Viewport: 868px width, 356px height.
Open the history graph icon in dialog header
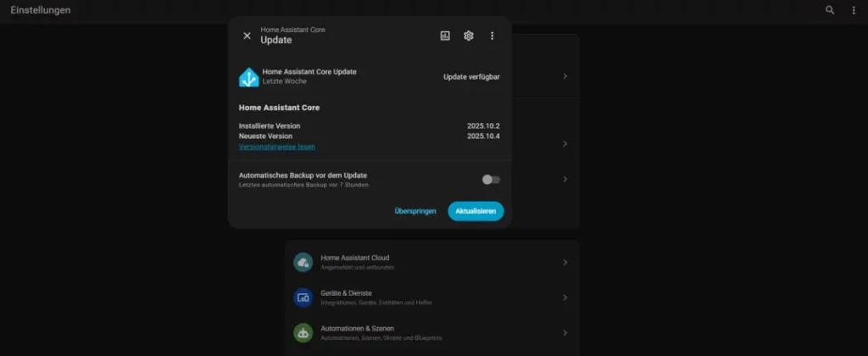pos(445,36)
